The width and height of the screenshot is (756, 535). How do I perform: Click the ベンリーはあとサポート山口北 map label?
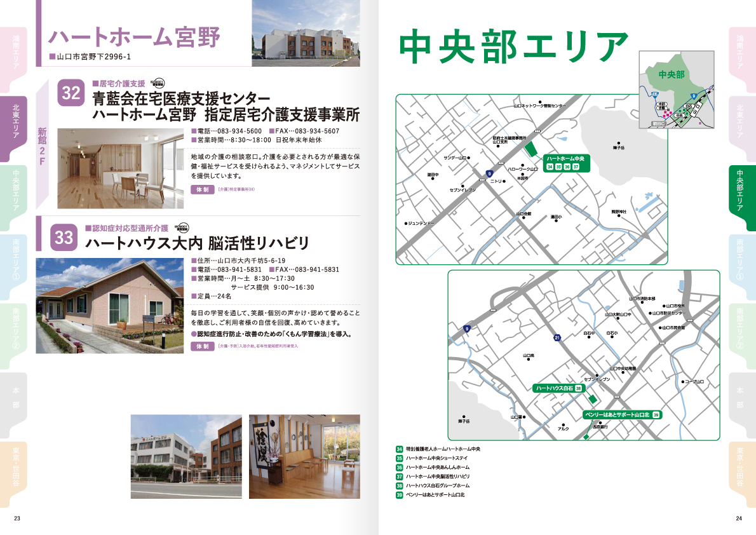[616, 414]
